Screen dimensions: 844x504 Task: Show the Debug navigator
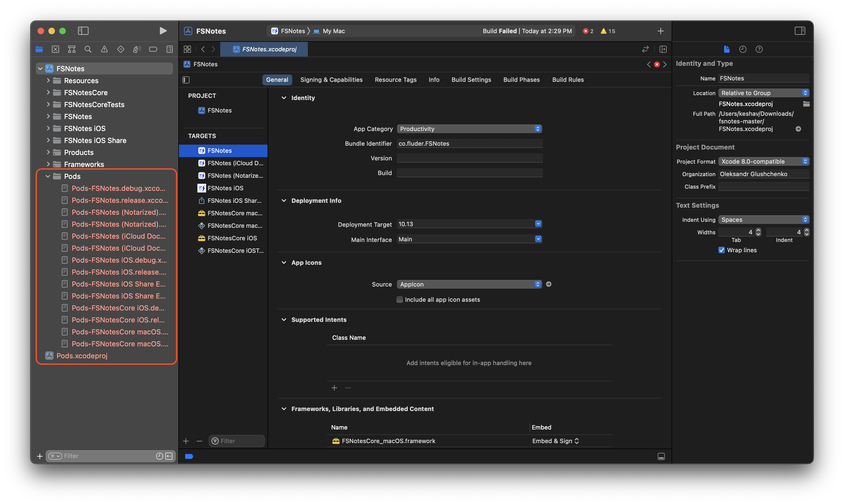pos(137,49)
